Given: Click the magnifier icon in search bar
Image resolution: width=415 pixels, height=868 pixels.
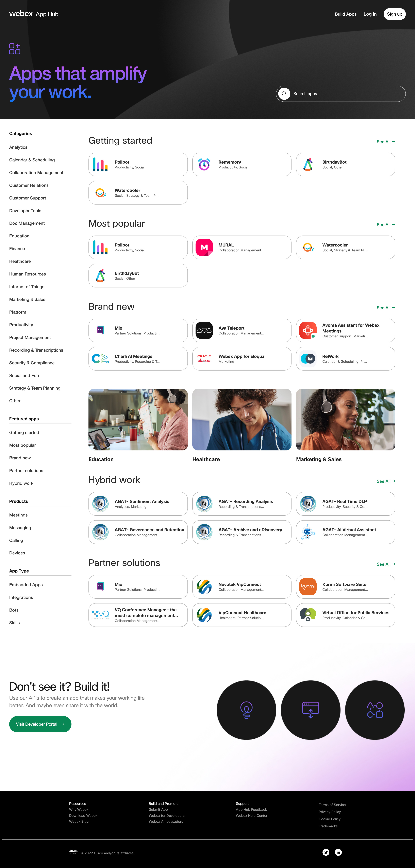Looking at the screenshot, I should 284,94.
